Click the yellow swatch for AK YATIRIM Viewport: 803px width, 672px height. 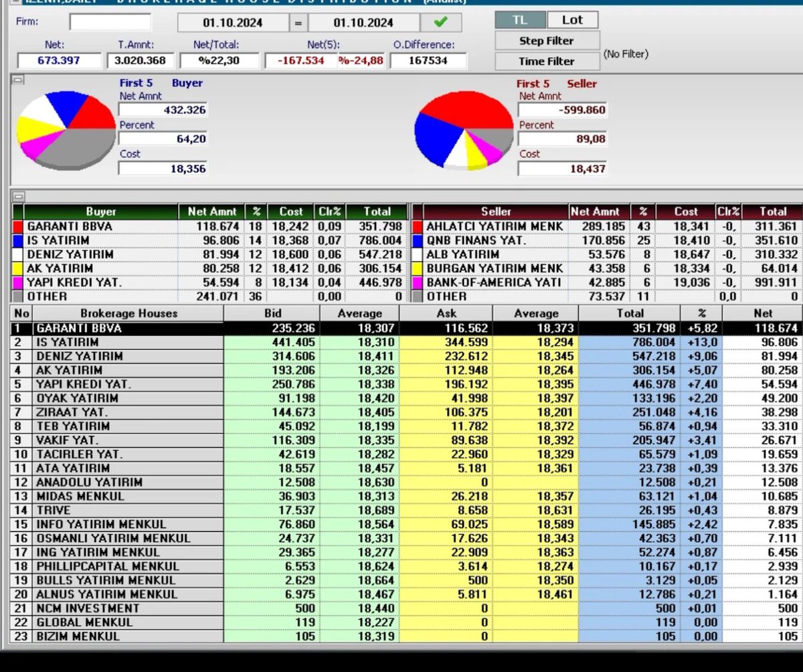coord(19,268)
